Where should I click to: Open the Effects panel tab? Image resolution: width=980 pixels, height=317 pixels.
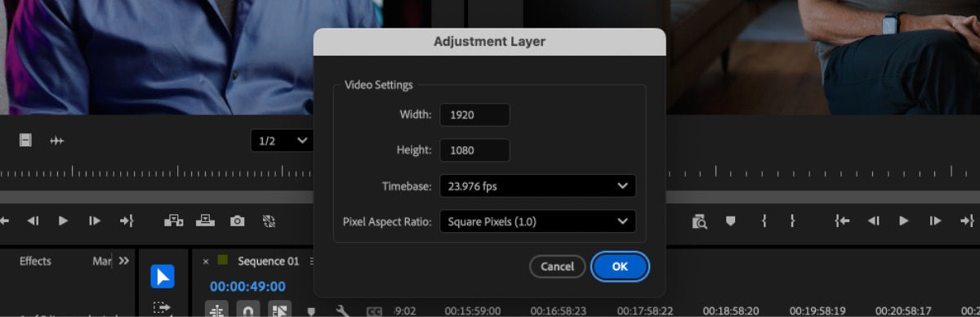coord(35,261)
